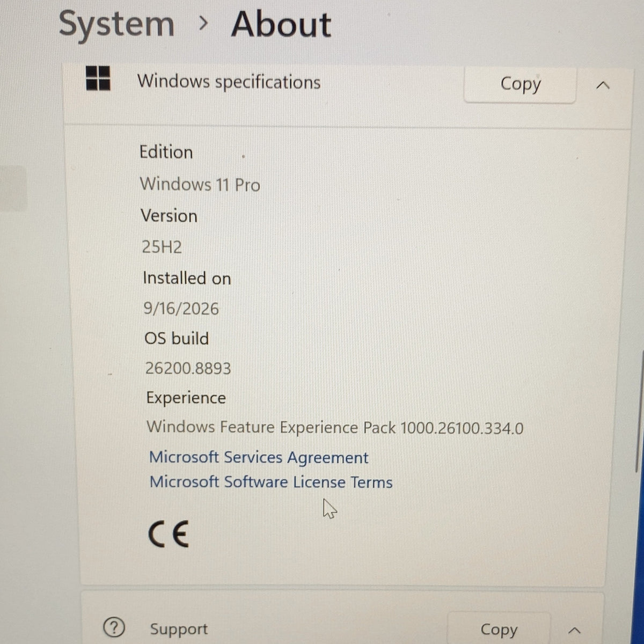Select the Windows Feature Experience Pack value
644x644 pixels.
[335, 428]
